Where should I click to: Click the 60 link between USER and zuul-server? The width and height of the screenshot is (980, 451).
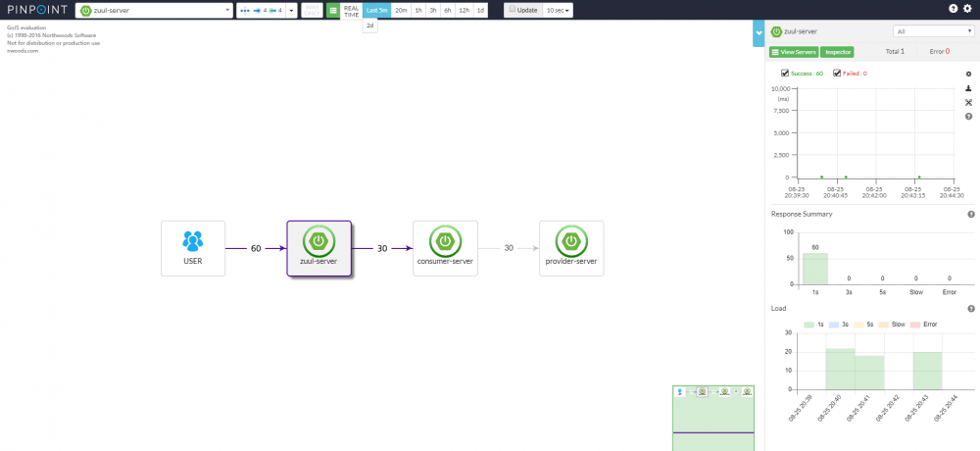pos(256,248)
